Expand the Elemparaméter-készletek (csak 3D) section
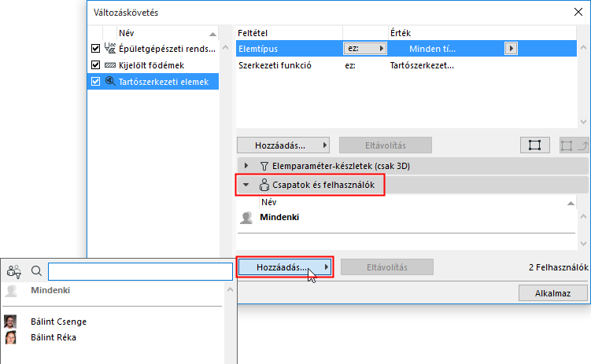This screenshot has width=591, height=364. (x=246, y=166)
